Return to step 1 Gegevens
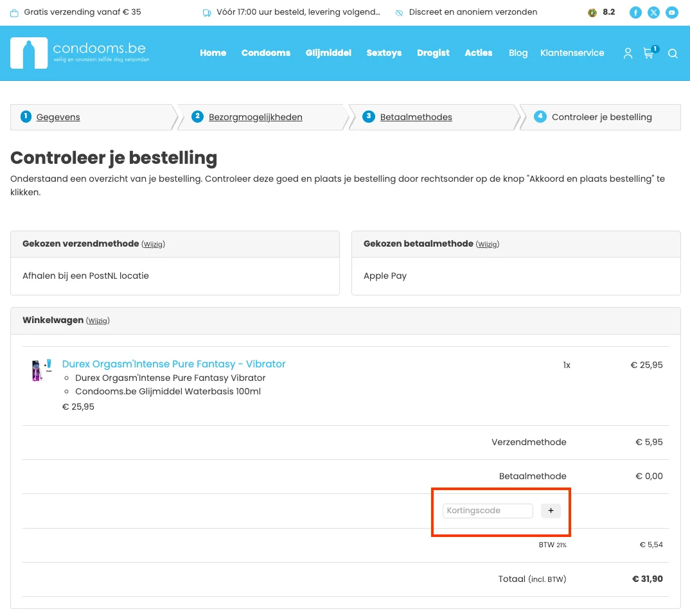The height and width of the screenshot is (616, 690). 58,117
